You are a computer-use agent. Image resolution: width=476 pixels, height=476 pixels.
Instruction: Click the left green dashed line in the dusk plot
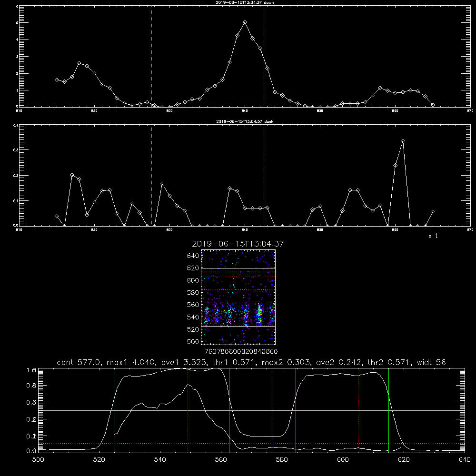(151, 176)
